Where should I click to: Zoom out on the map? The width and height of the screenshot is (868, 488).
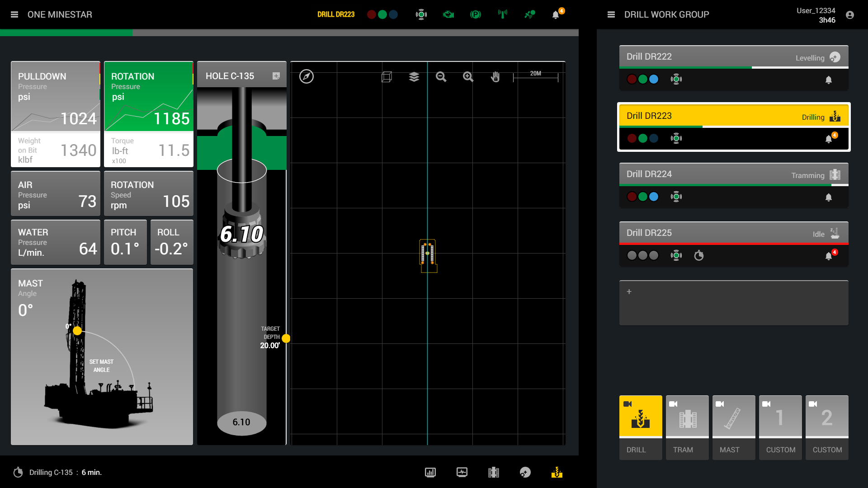coord(441,77)
